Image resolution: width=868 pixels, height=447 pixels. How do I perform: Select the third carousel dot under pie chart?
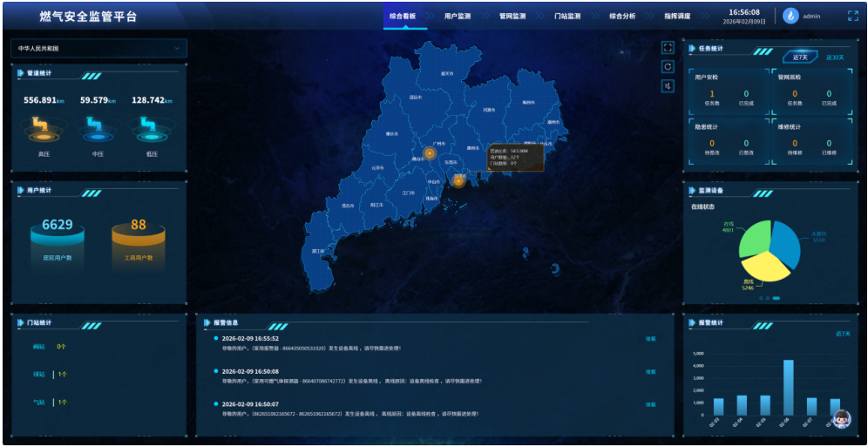click(776, 299)
